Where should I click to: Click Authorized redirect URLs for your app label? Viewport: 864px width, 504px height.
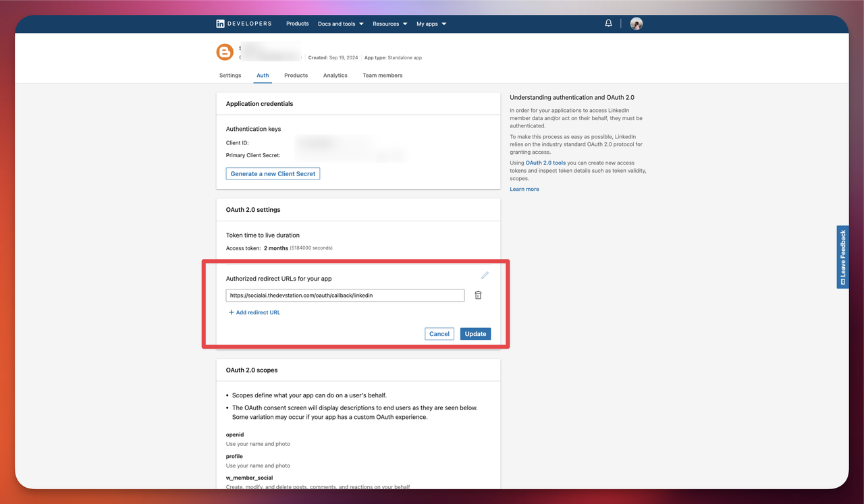coord(279,279)
